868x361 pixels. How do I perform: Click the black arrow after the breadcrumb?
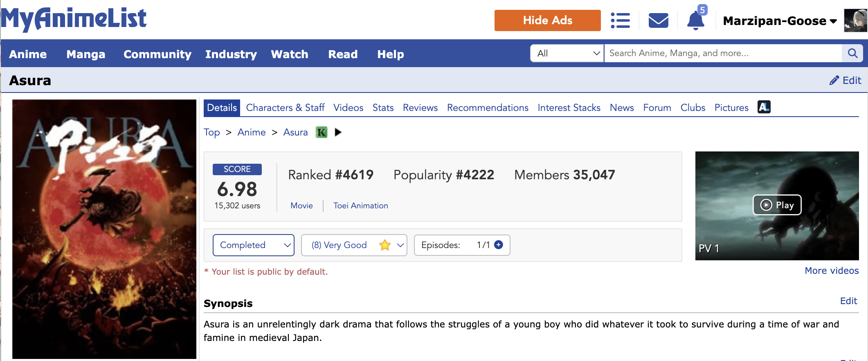point(338,132)
